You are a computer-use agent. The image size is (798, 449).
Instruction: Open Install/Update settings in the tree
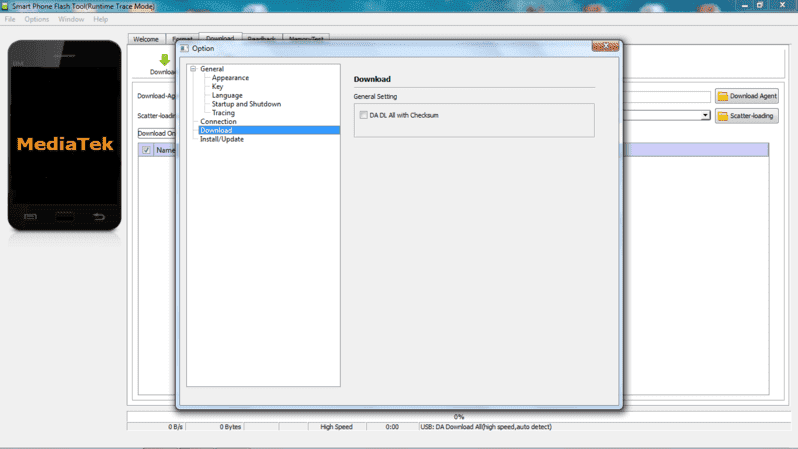[222, 139]
